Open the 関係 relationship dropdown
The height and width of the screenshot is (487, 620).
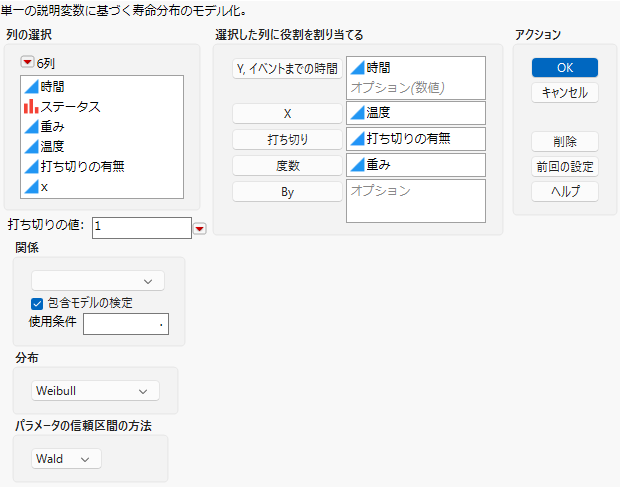coord(98,281)
